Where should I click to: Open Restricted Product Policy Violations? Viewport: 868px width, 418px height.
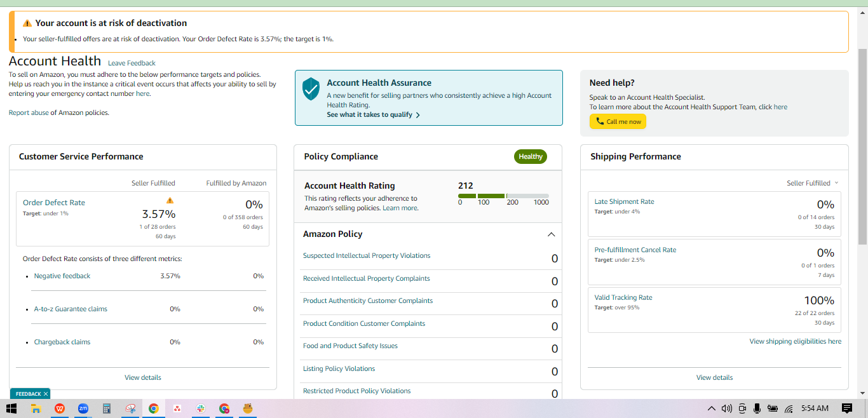click(x=357, y=391)
